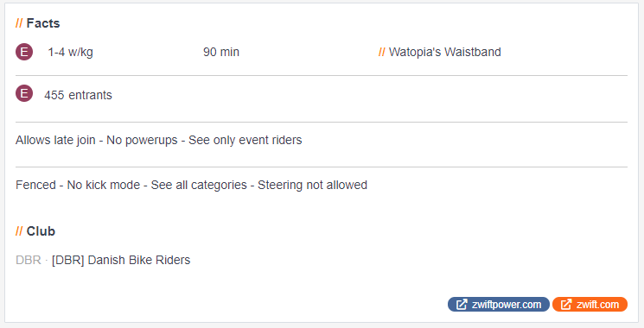Click the 1-4 w/kg pace label
This screenshot has height=328, width=644.
(x=70, y=53)
